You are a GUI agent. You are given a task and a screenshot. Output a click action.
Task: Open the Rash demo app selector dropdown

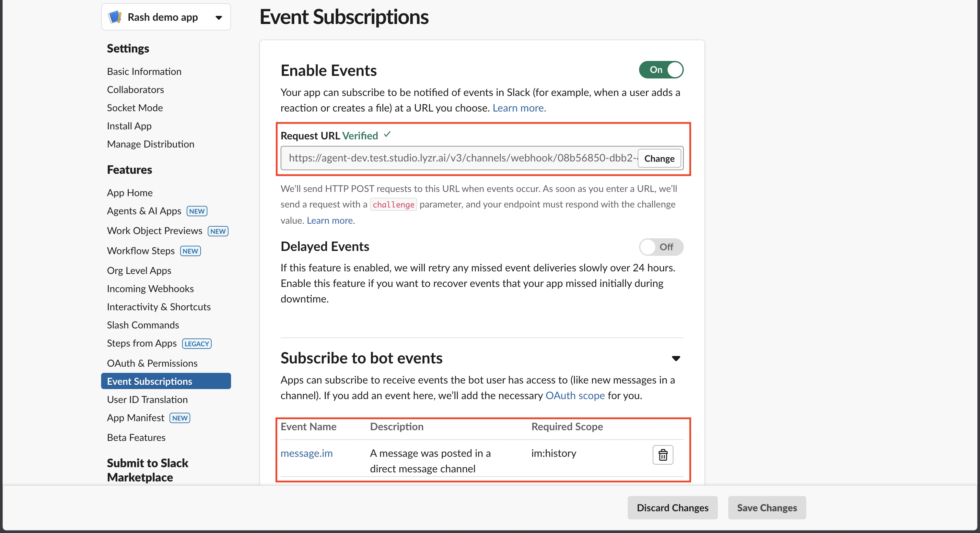click(x=218, y=18)
